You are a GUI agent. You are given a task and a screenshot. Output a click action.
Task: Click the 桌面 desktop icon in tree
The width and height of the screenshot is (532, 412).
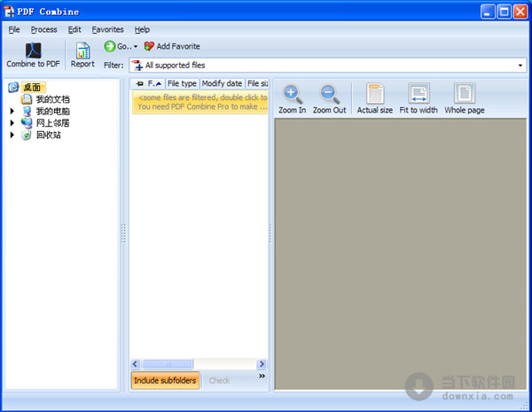click(13, 87)
